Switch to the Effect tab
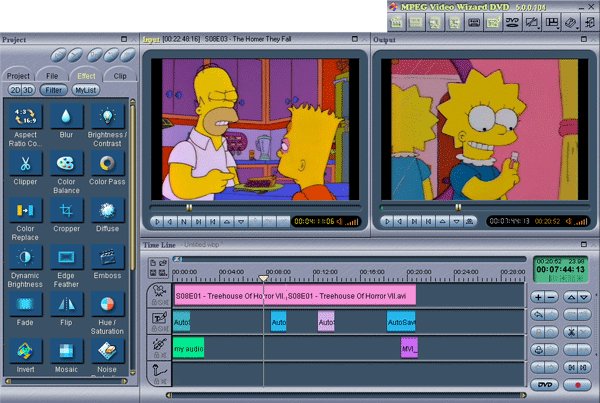The height and width of the screenshot is (403, 600). tap(86, 76)
